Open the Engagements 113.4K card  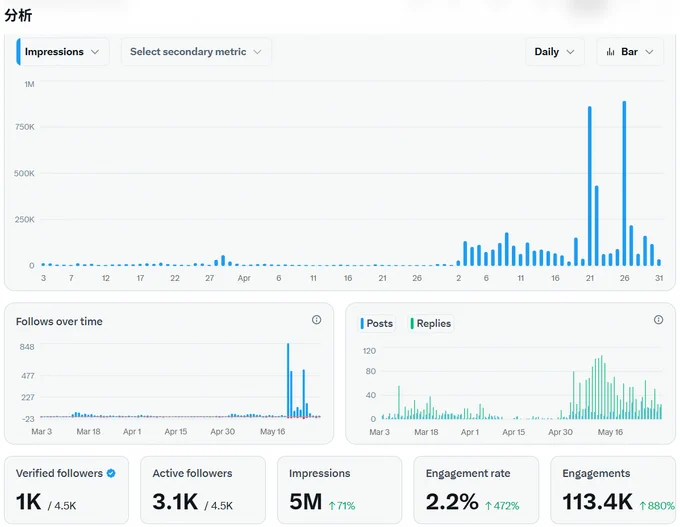click(x=613, y=490)
